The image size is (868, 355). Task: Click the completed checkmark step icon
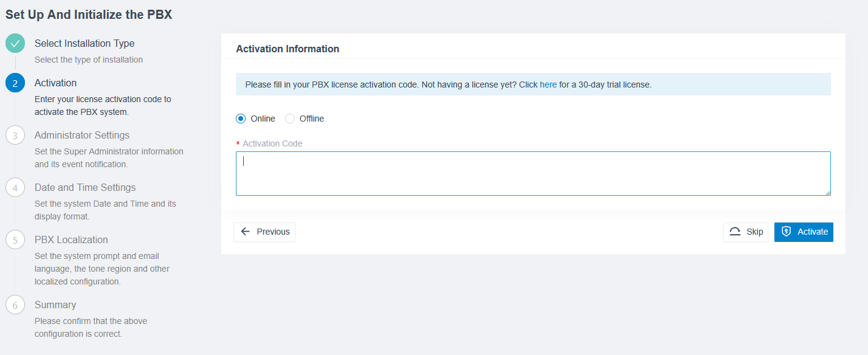[15, 44]
